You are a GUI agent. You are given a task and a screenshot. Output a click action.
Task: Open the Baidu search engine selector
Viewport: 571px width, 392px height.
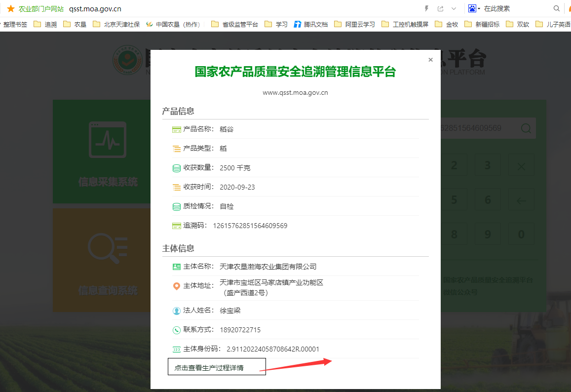point(474,8)
